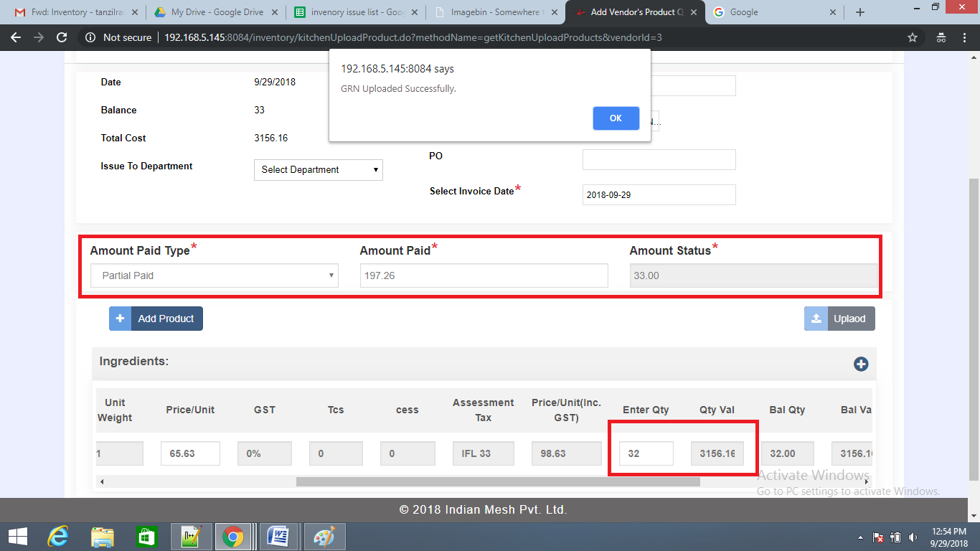Click the browser forward arrow
980x551 pixels.
(x=39, y=37)
